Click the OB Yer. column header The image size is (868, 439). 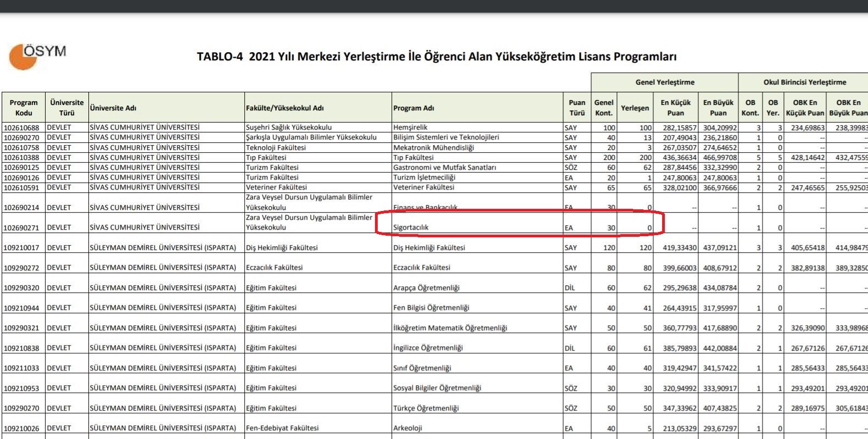[x=773, y=108]
